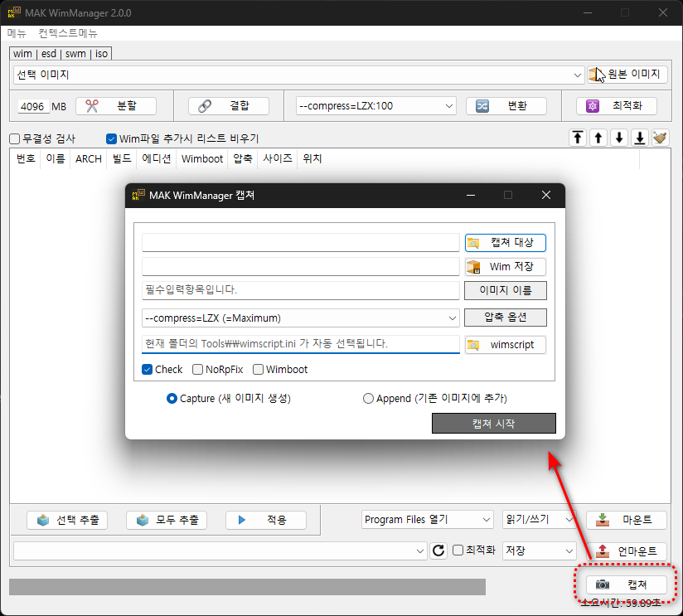The height and width of the screenshot is (616, 683).
Task: Click the capture target path input field
Action: 301,243
